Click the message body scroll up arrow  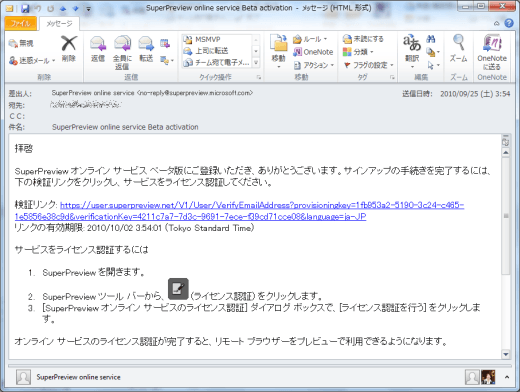pyautogui.click(x=506, y=152)
